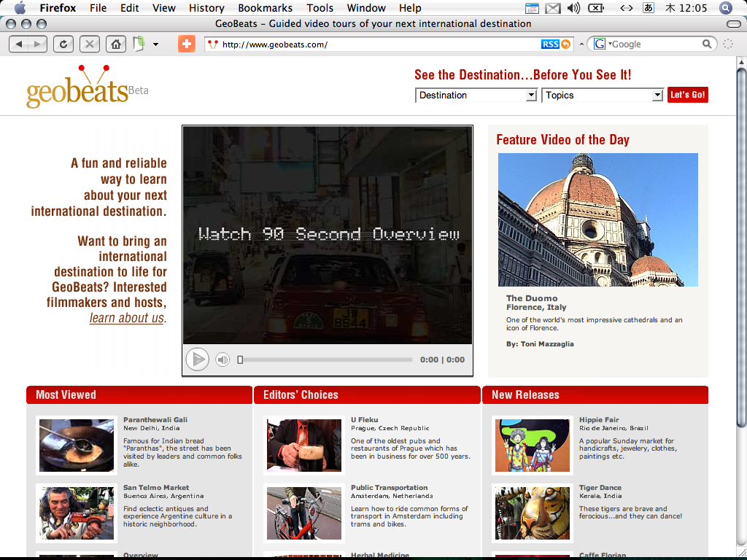
Task: Reload the page with the refresh icon
Action: (x=63, y=44)
